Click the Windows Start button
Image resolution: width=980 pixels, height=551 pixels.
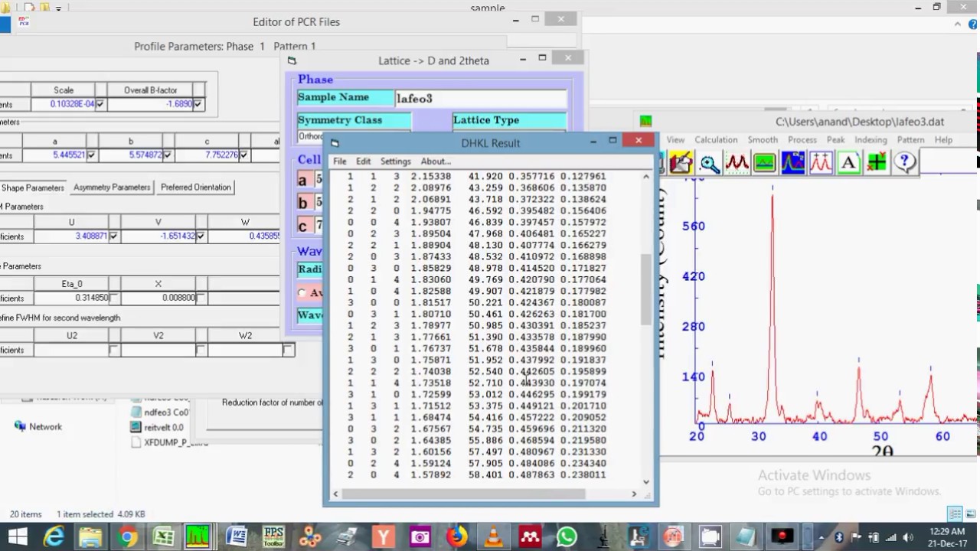coord(17,537)
